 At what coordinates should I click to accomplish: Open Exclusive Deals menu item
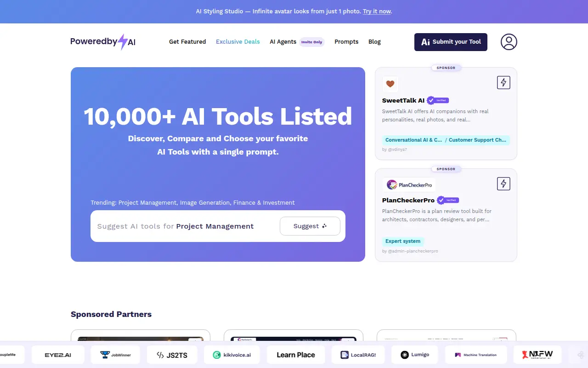pyautogui.click(x=238, y=42)
